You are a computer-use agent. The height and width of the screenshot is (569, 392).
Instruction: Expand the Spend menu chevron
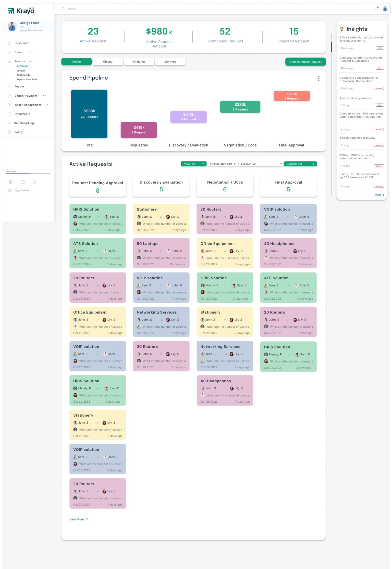[x=31, y=52]
